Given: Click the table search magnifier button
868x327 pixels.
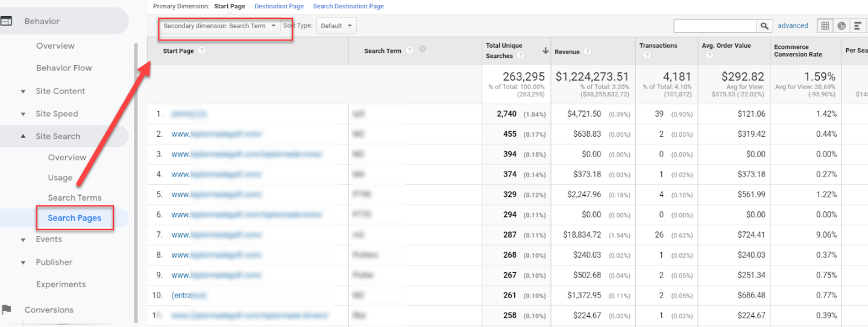Looking at the screenshot, I should (764, 26).
